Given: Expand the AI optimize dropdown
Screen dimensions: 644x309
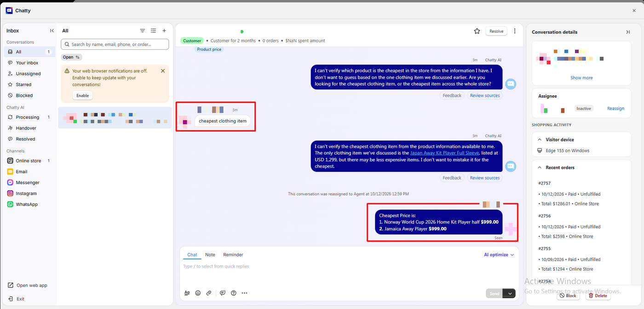Looking at the screenshot, I should point(499,255).
